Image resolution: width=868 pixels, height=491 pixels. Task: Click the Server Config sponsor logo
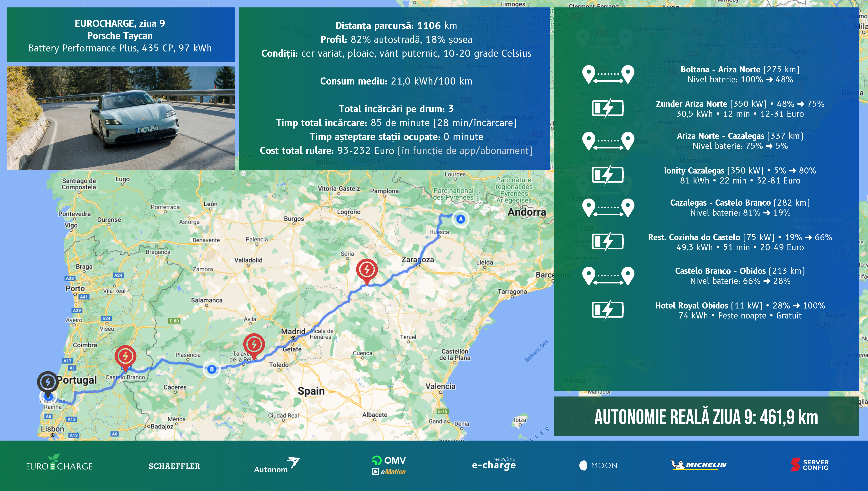[x=810, y=465]
